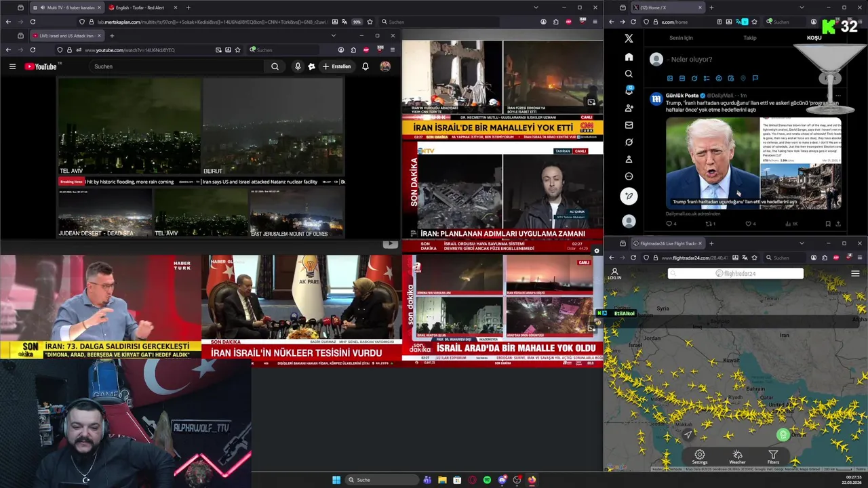The height and width of the screenshot is (488, 868).
Task: Click YouTube voice search microphone
Action: [297, 66]
